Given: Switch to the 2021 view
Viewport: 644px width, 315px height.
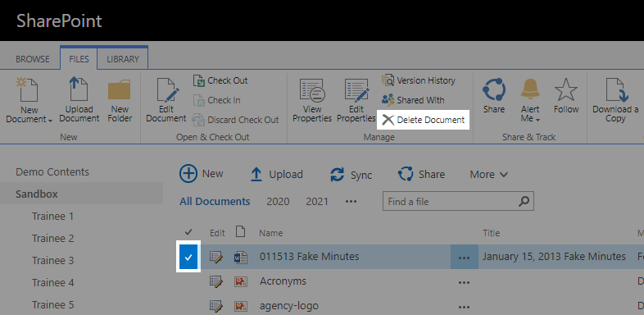Looking at the screenshot, I should 317,202.
